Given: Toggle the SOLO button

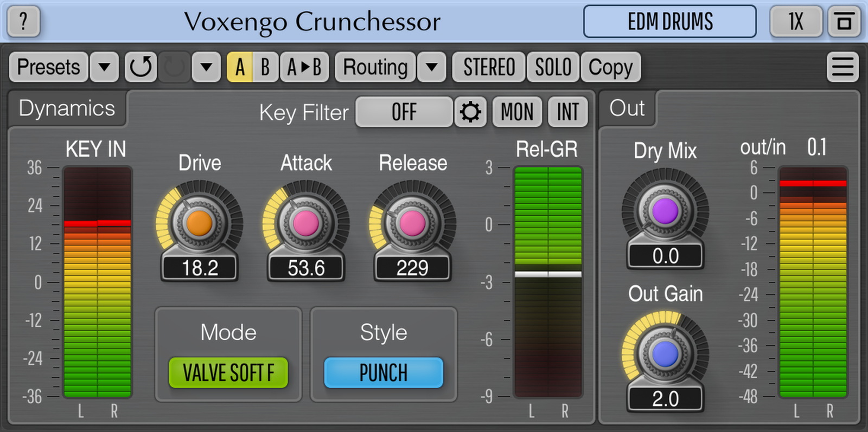Looking at the screenshot, I should point(553,67).
